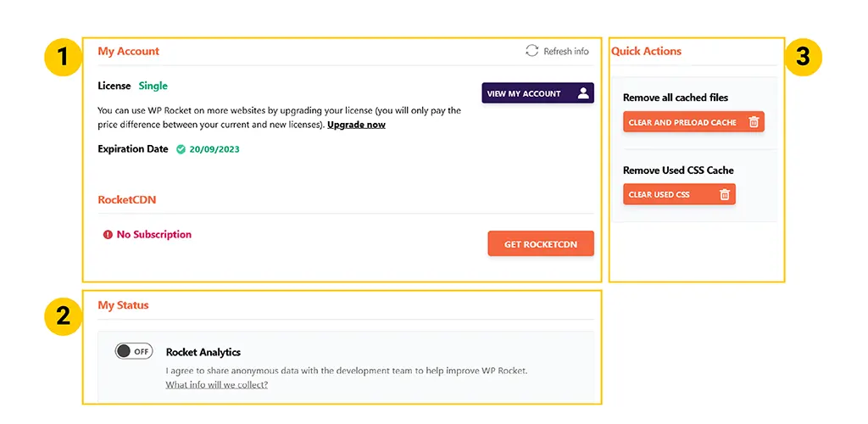The image size is (868, 424).
Task: Click the 'Remove all cached files' label
Action: 676,98
